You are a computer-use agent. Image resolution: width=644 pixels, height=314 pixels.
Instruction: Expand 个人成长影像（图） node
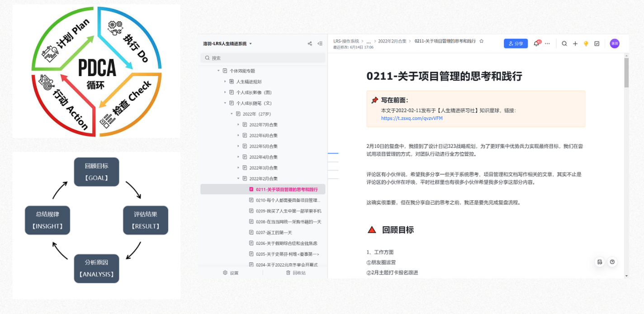tap(225, 92)
